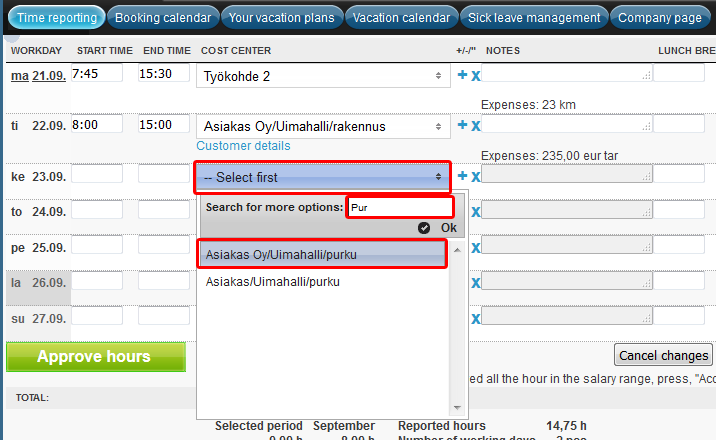Open the Työkohde 2 cost center dropdown
716x440 pixels.
(323, 76)
